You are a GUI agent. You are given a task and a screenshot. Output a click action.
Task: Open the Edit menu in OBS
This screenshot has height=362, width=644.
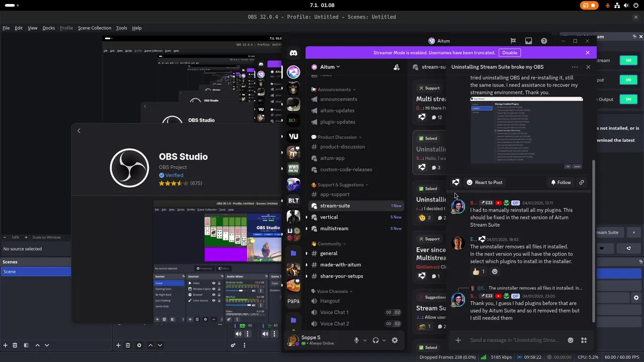pos(19,28)
